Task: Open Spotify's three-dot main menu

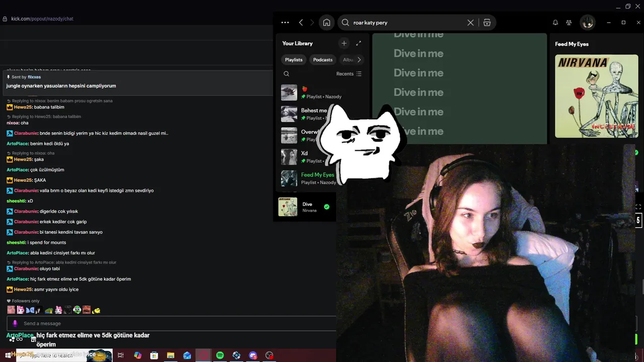Action: click(x=285, y=23)
